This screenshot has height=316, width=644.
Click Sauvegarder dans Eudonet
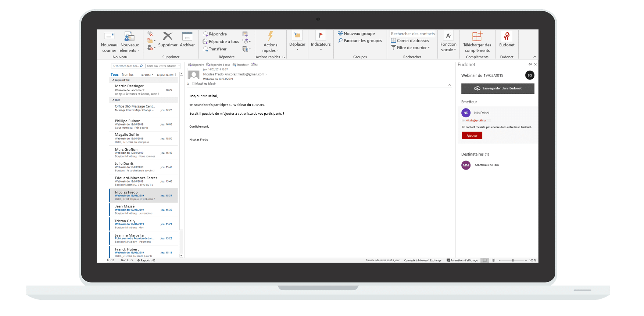(498, 88)
